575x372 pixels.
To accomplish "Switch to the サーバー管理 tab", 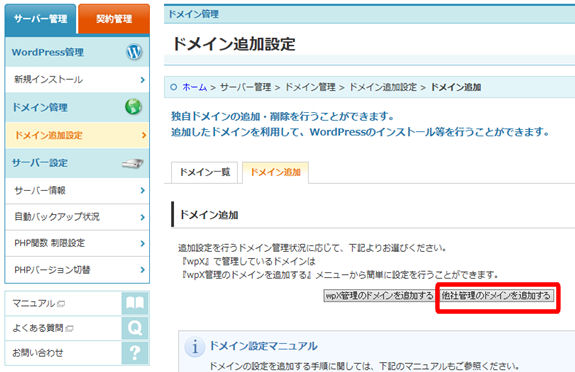I will (40, 19).
